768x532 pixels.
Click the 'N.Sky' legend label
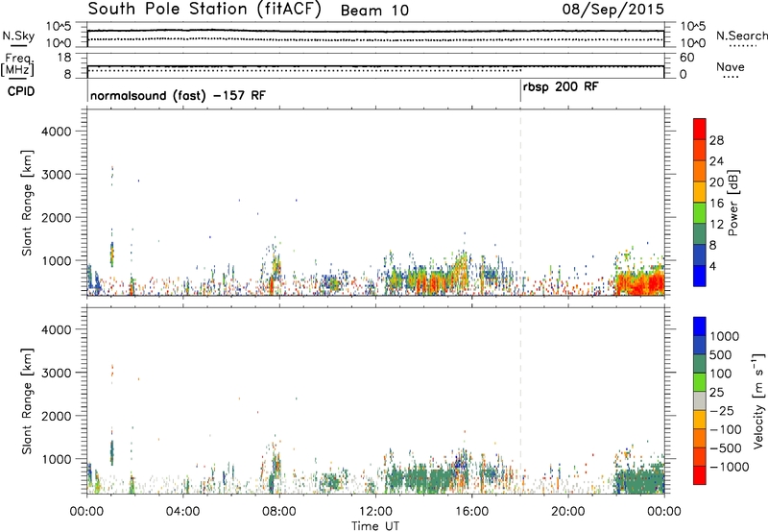click(x=18, y=36)
